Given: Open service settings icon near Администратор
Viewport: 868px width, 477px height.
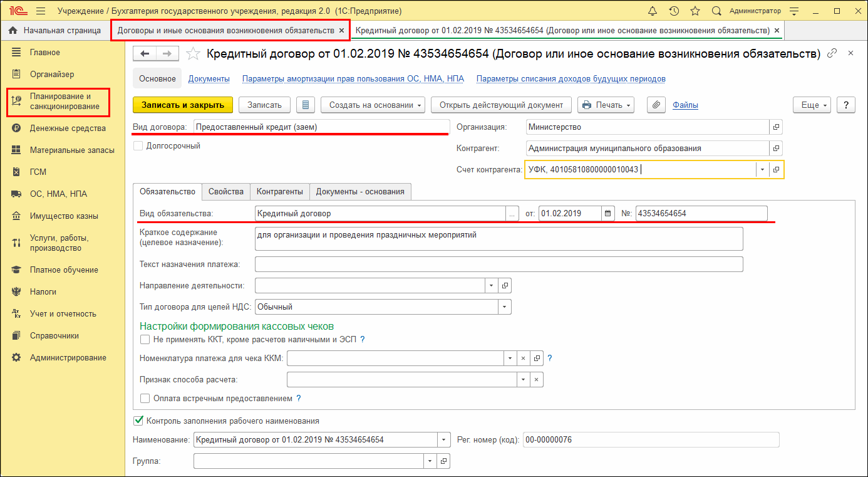Looking at the screenshot, I should [x=794, y=11].
